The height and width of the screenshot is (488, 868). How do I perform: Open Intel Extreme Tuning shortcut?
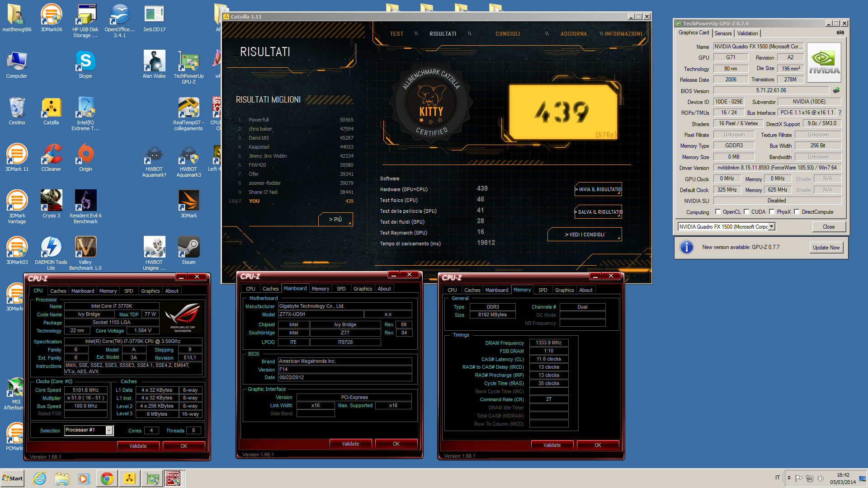pos(85,114)
